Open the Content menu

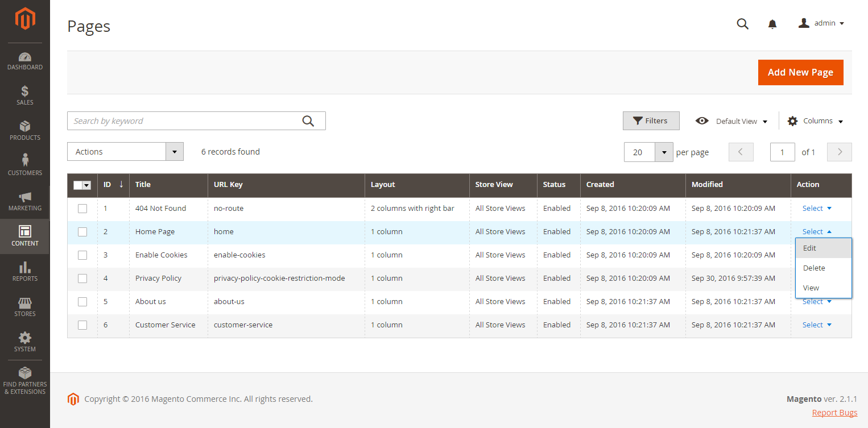pyautogui.click(x=25, y=237)
